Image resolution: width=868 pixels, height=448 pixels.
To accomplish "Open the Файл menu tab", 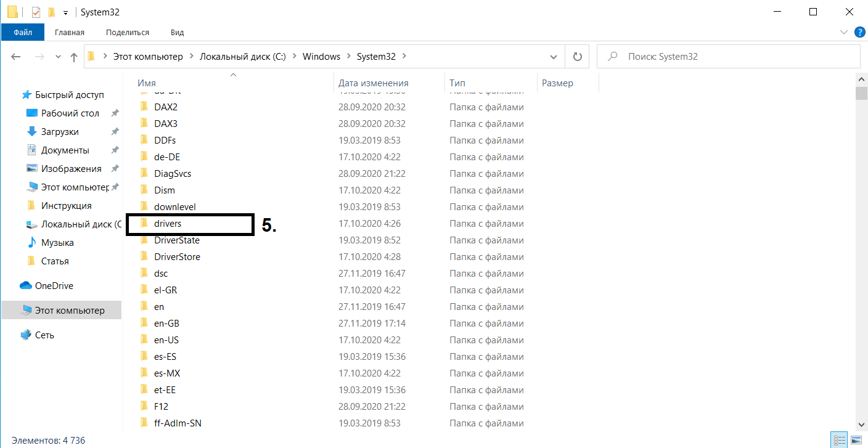I will (23, 32).
